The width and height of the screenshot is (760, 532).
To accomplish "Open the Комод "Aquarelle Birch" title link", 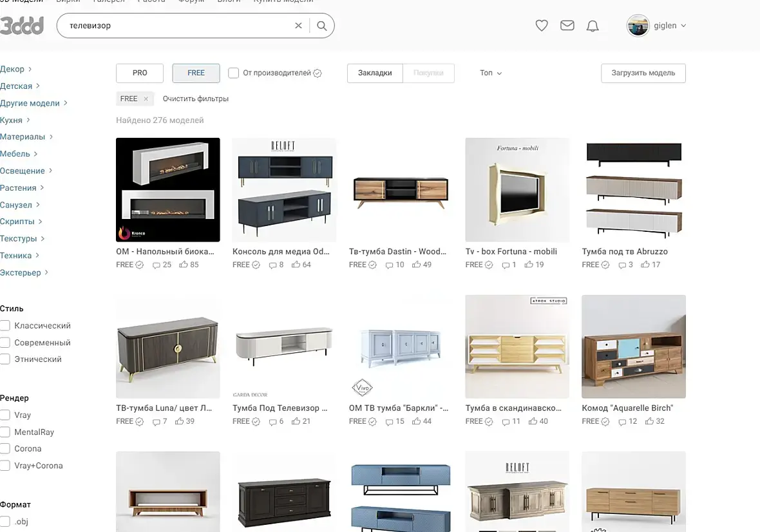I will click(627, 408).
